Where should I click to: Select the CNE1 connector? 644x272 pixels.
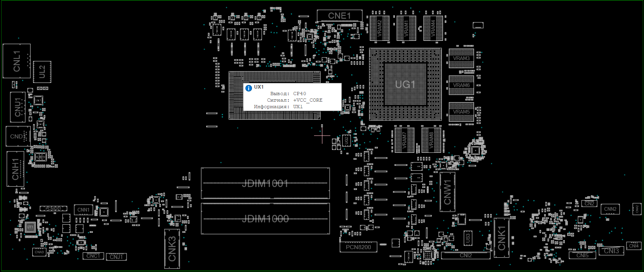[339, 16]
